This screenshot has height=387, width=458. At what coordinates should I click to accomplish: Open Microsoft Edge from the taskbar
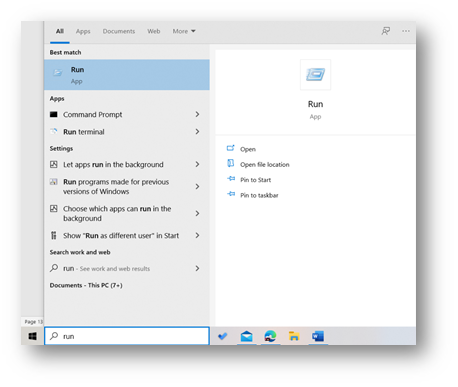pyautogui.click(x=270, y=336)
